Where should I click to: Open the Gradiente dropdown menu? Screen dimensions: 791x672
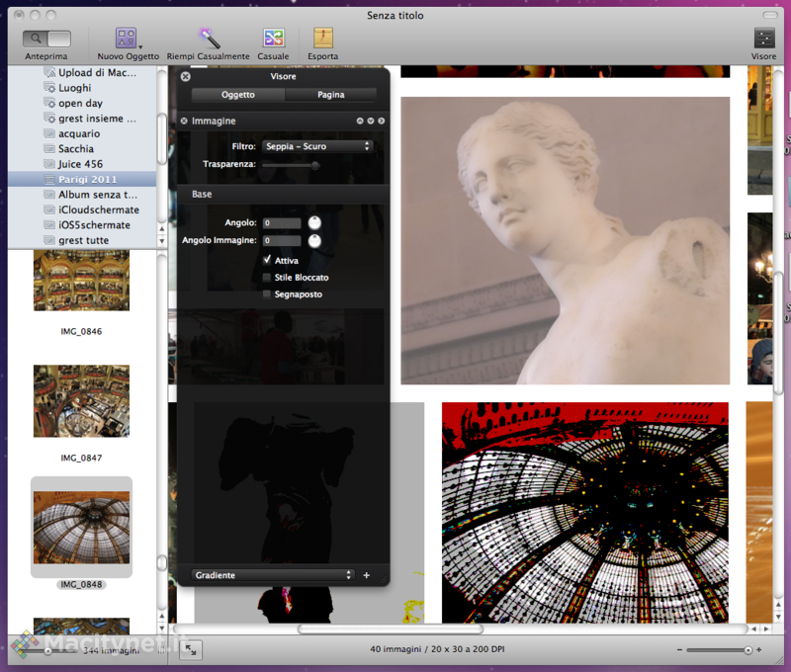pyautogui.click(x=273, y=575)
